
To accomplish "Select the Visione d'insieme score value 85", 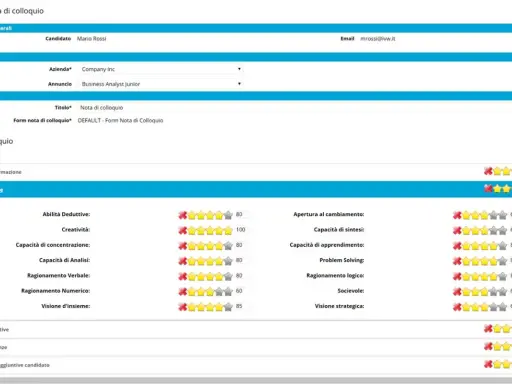I will point(239,306).
